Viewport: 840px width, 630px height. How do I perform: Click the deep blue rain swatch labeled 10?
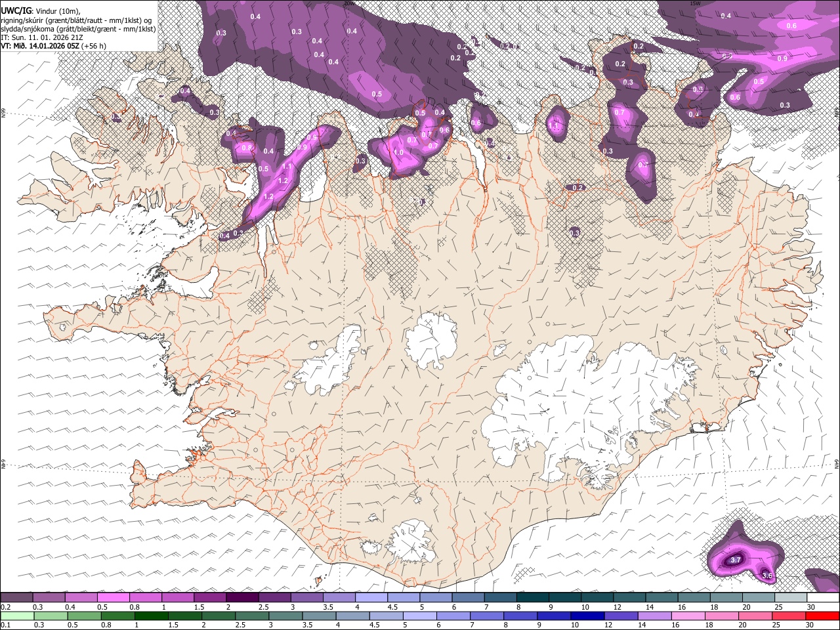[x=587, y=616]
